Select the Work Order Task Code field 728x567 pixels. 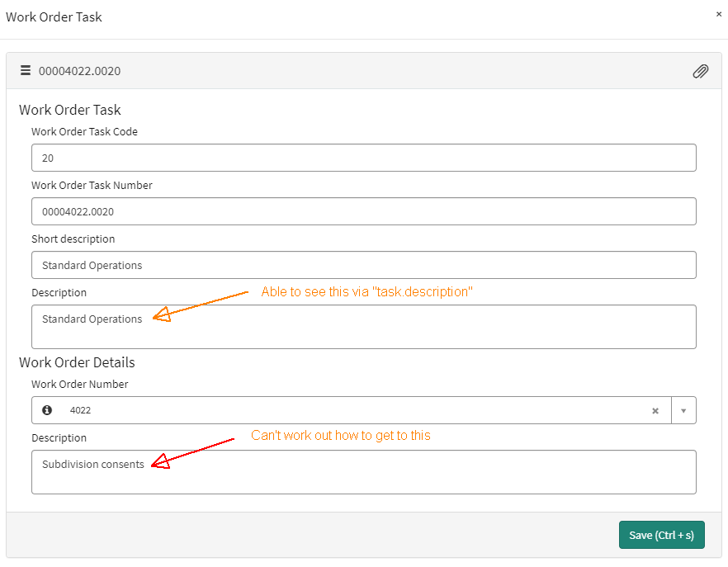(x=363, y=158)
